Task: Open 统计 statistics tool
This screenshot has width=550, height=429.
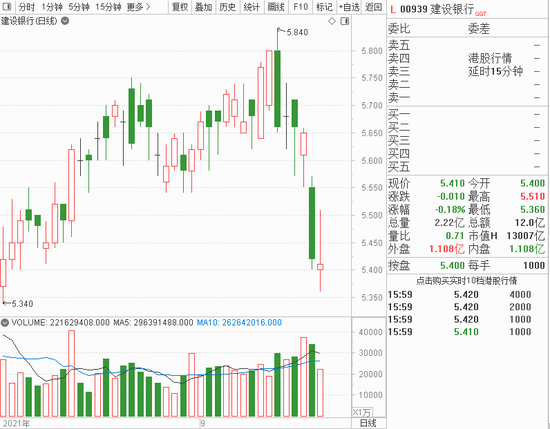Action: coord(251,7)
